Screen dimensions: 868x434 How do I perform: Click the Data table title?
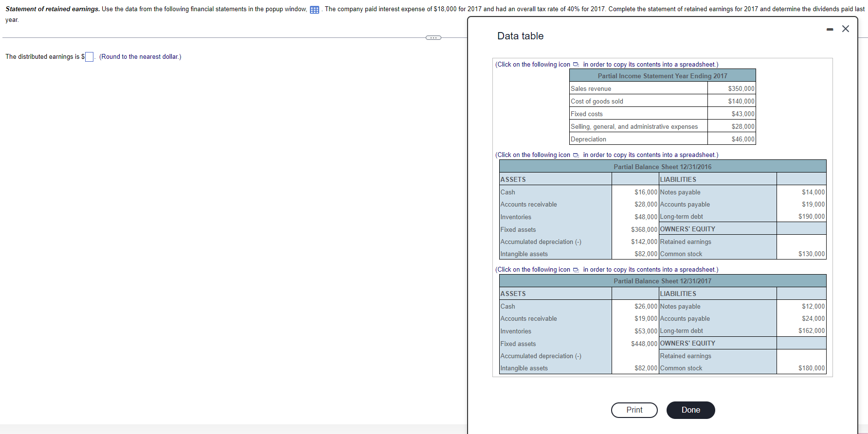(520, 36)
